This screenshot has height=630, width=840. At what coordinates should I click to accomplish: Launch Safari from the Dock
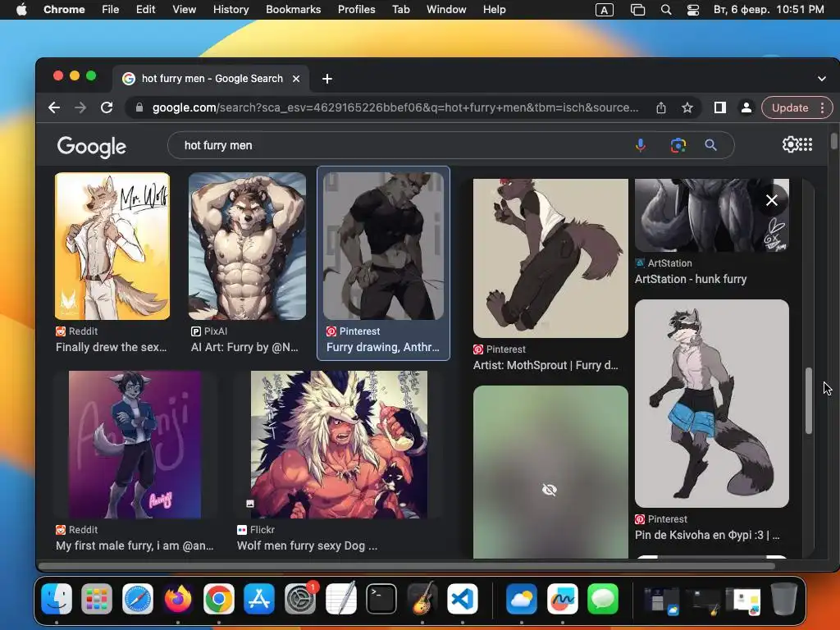click(x=138, y=598)
